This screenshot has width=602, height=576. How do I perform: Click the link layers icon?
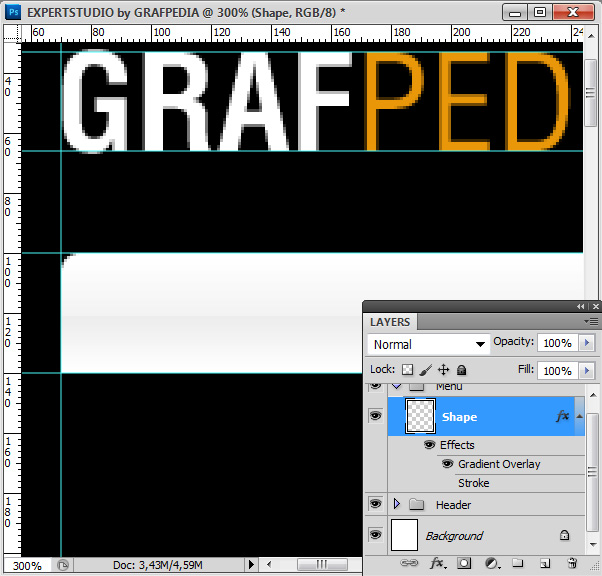[409, 563]
